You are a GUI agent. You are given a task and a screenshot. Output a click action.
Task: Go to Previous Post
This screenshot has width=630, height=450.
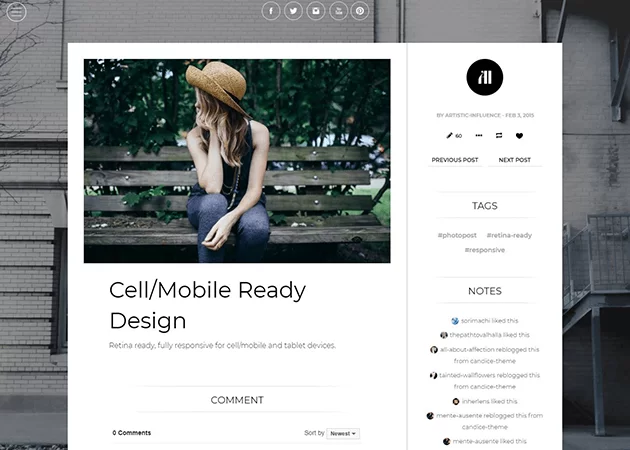455,160
